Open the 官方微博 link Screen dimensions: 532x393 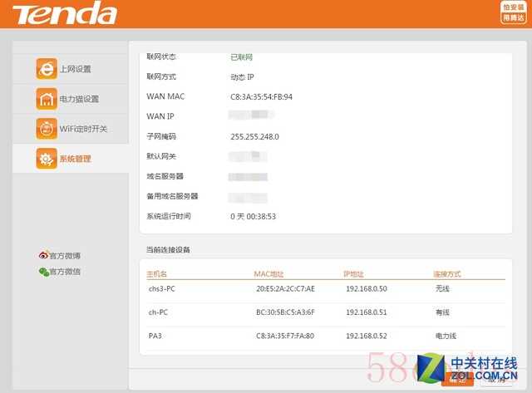point(65,255)
